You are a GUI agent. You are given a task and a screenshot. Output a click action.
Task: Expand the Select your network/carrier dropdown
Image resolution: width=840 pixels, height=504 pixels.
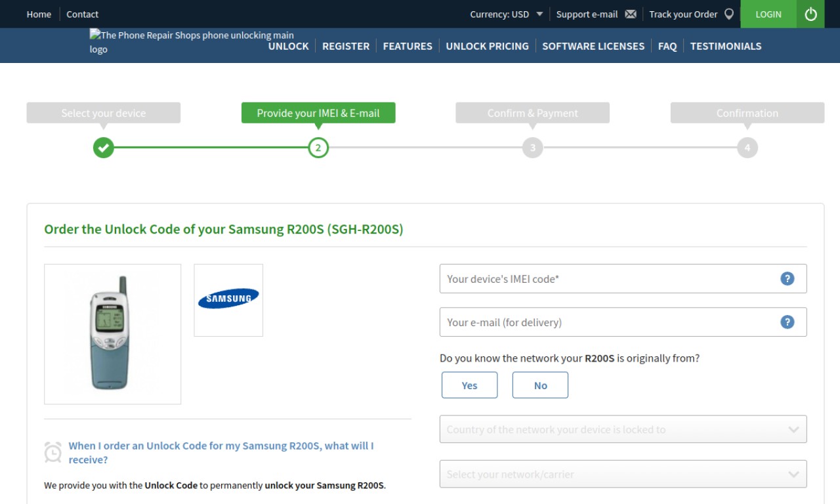pos(623,474)
